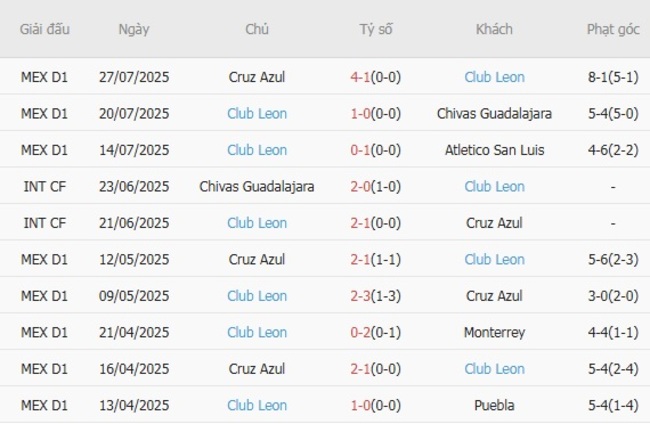Open Club Leon link against Puebla
Screen dimensions: 650x424
tap(257, 406)
